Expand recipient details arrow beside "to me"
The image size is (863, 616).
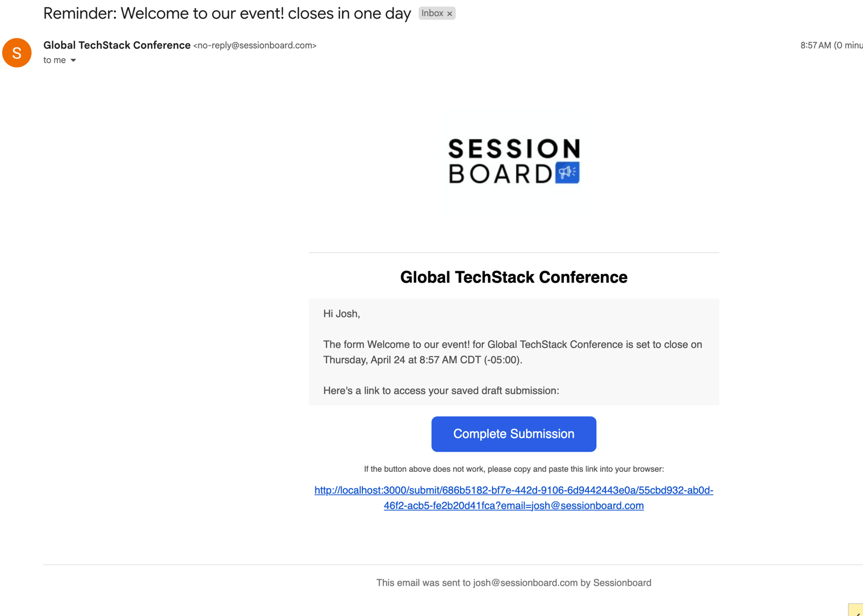click(x=74, y=61)
